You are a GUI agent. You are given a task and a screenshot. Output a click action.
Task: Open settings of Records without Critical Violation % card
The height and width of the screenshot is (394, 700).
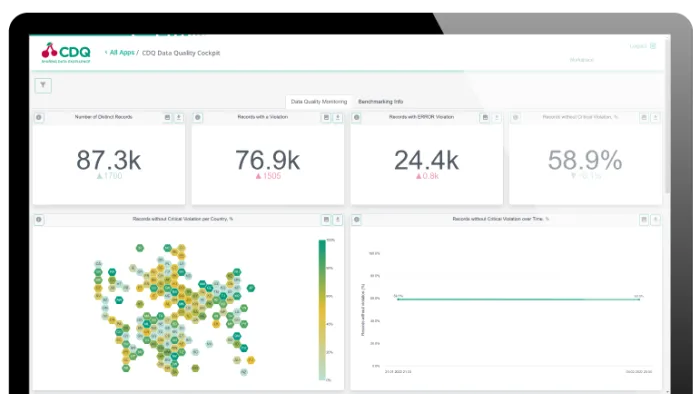click(x=516, y=117)
